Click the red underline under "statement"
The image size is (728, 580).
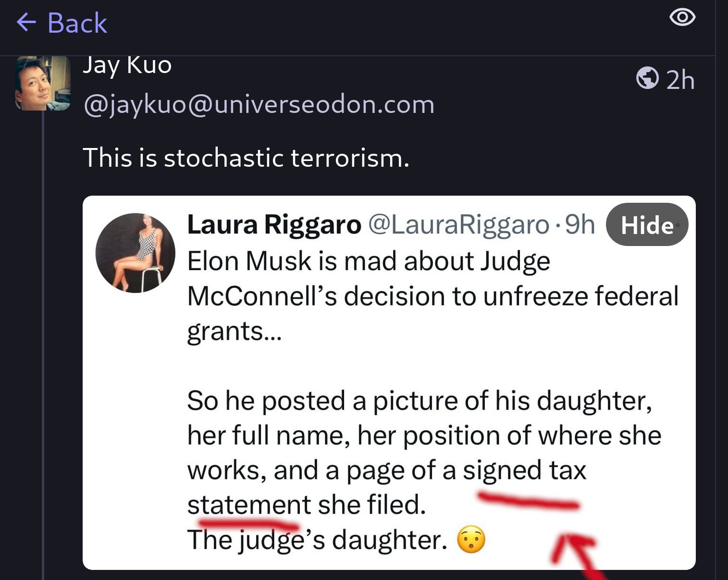(x=247, y=522)
